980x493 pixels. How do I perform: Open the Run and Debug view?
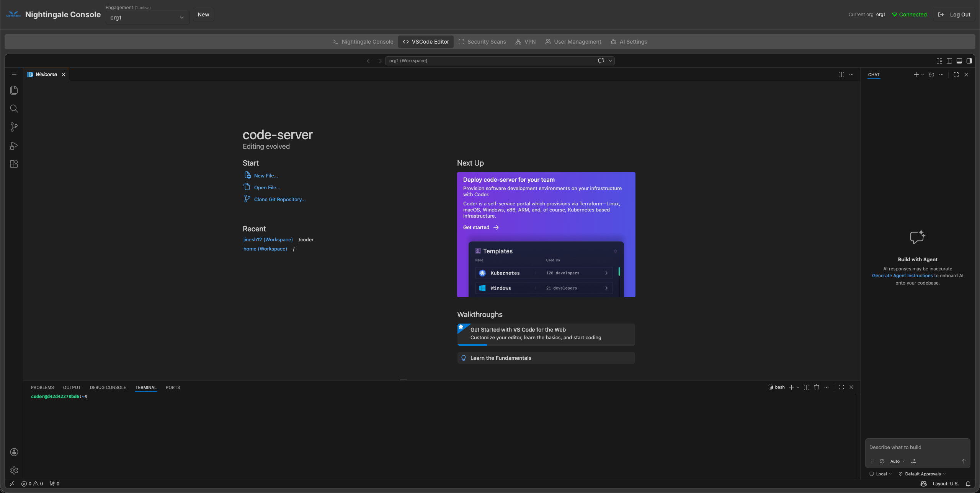pyautogui.click(x=14, y=146)
